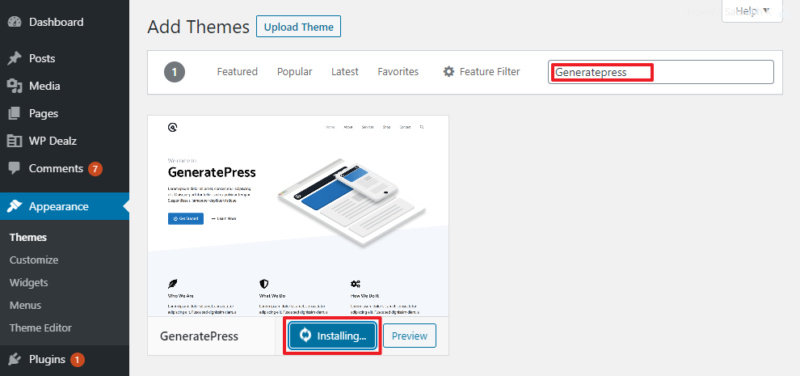Click the Upload Theme button
The width and height of the screenshot is (800, 376).
298,27
